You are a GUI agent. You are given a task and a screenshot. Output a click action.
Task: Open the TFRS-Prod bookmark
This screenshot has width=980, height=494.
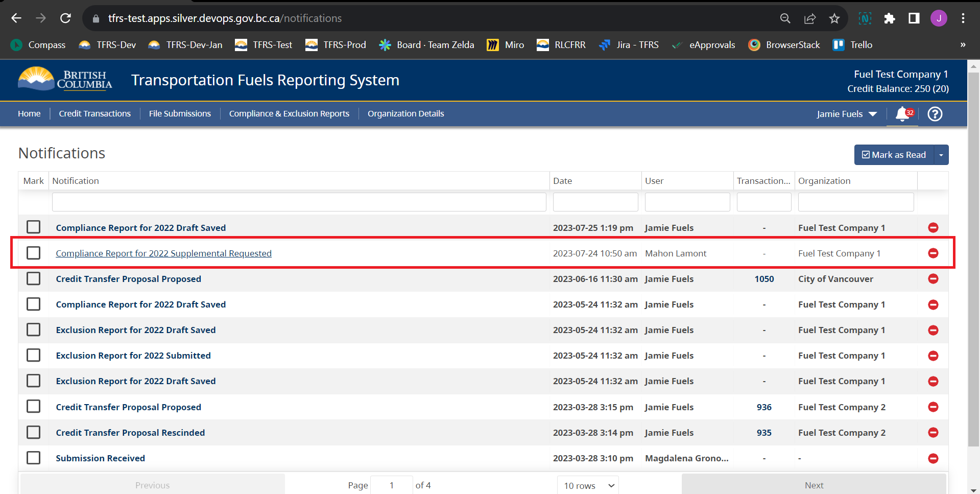pyautogui.click(x=336, y=45)
